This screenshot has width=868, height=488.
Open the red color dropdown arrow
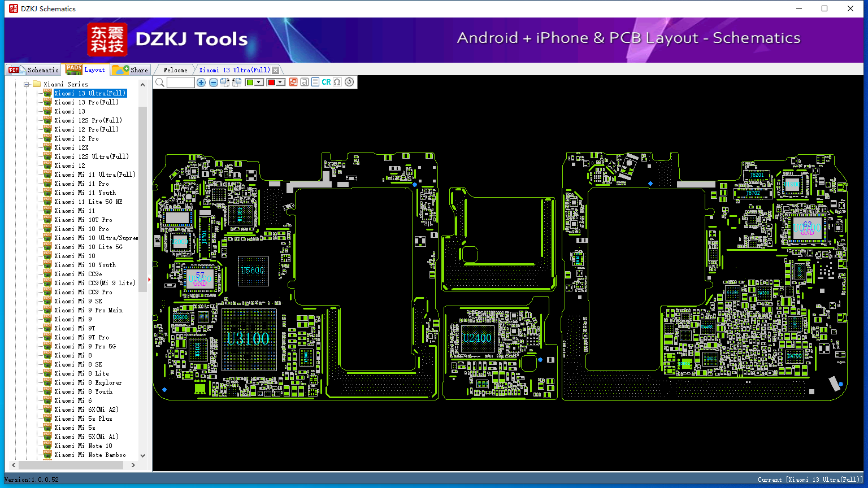pos(280,82)
